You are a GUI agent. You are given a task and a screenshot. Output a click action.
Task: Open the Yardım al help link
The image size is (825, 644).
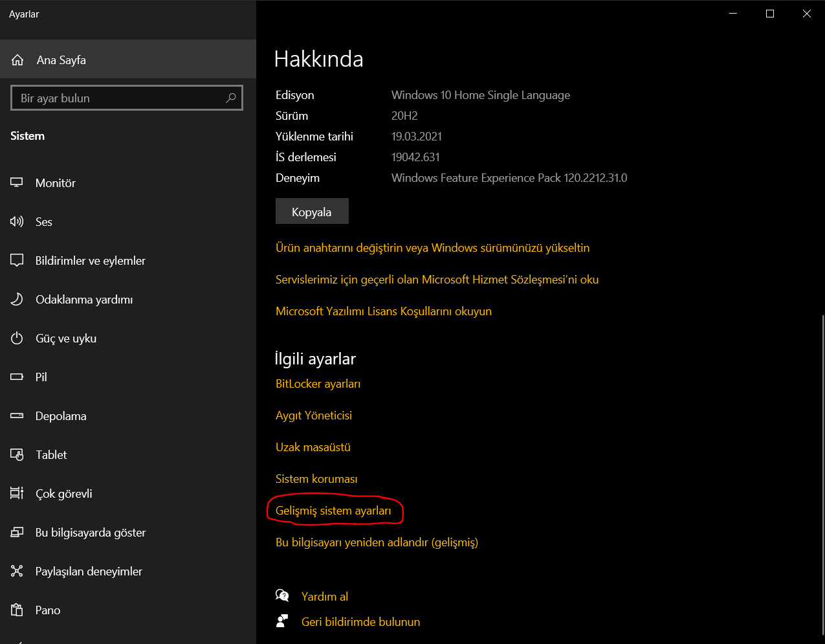324,597
